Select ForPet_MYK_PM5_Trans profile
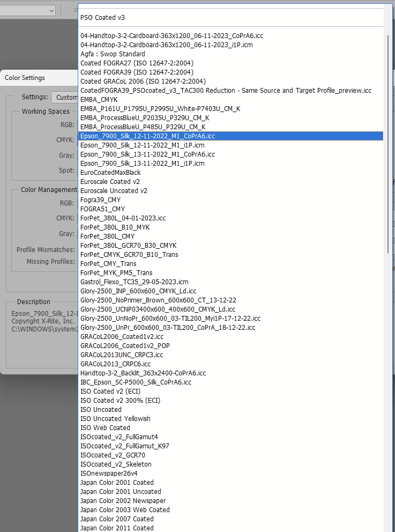The height and width of the screenshot is (532, 395). [230, 273]
